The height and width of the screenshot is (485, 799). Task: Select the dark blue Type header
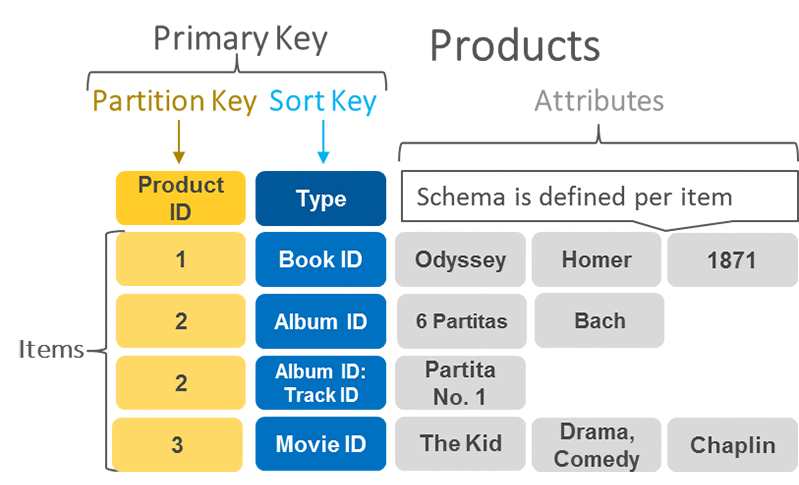click(321, 198)
